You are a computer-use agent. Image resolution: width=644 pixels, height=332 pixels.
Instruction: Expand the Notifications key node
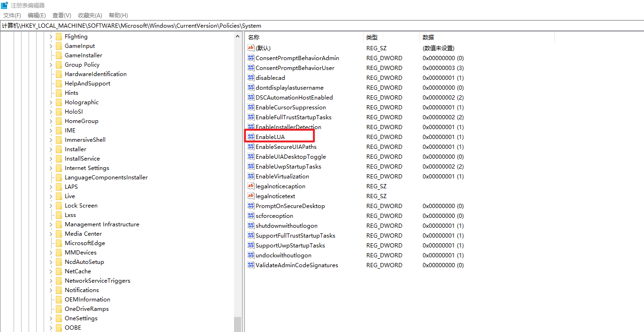(x=51, y=290)
